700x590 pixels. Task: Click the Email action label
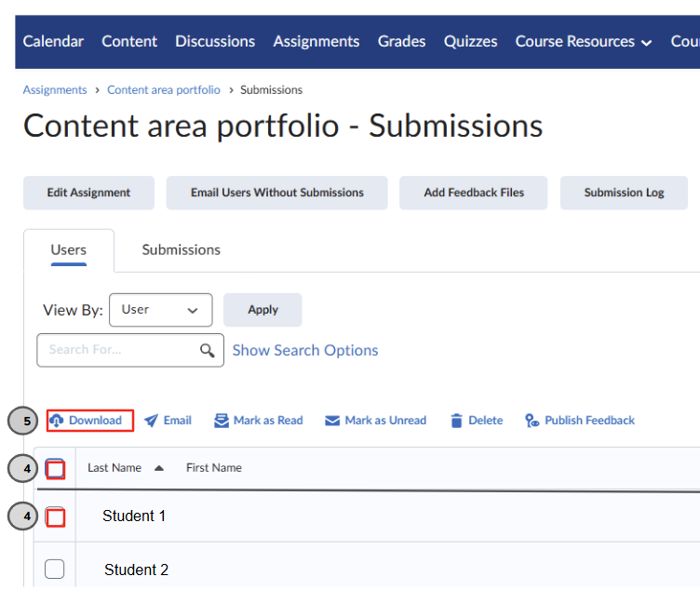click(x=178, y=421)
